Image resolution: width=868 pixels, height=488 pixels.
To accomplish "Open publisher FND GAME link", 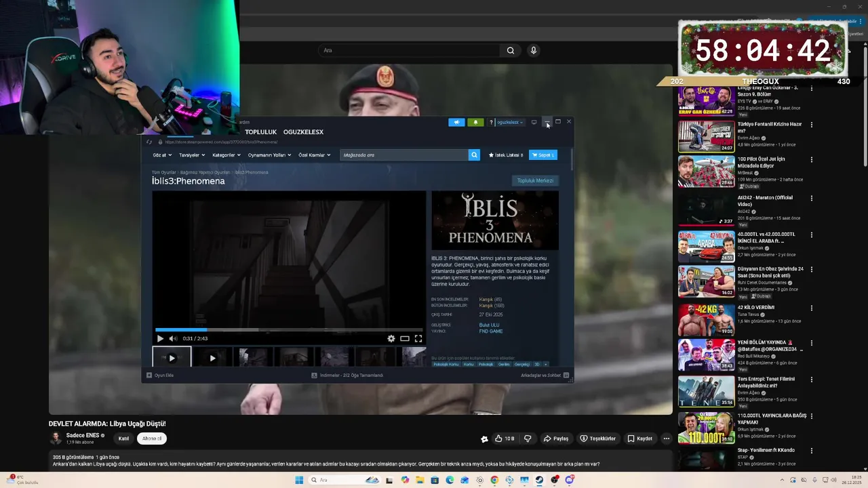I will tap(491, 331).
